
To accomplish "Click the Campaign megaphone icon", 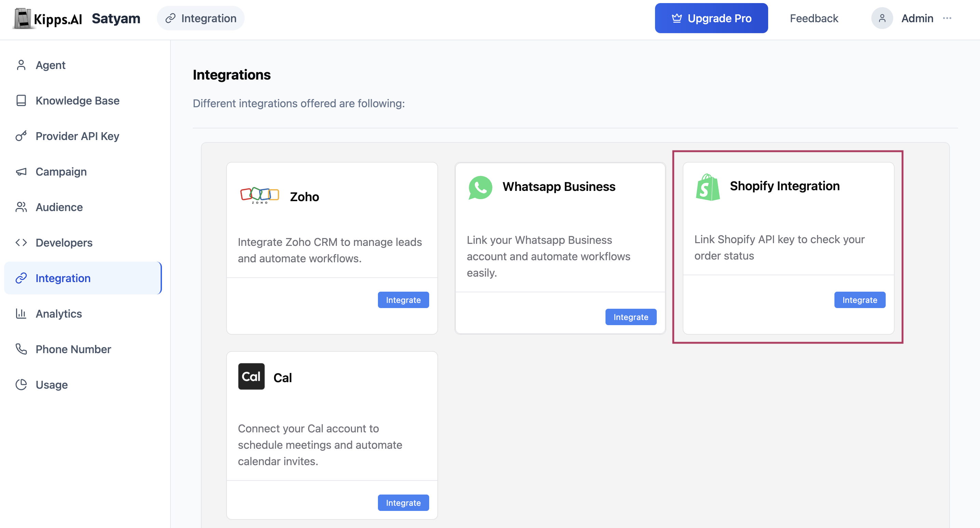I will [21, 171].
